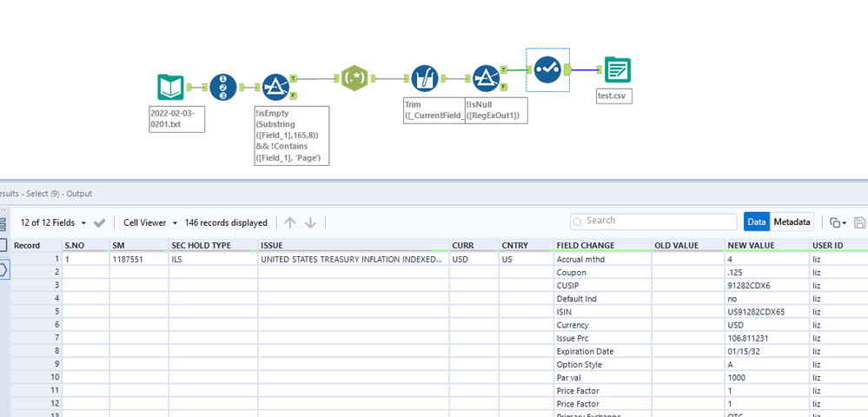Screen dimensions: 868x417
Task: Click the Search field in results pane
Action: (x=653, y=222)
